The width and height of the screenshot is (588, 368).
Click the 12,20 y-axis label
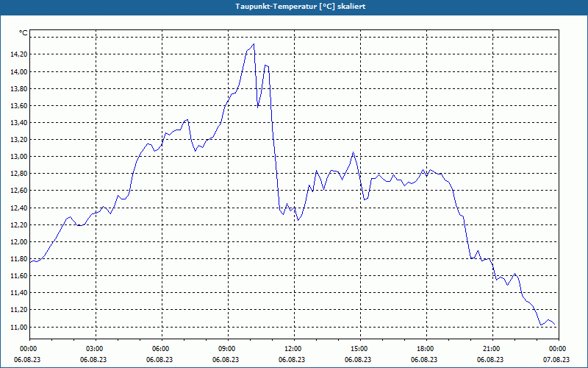click(x=19, y=225)
